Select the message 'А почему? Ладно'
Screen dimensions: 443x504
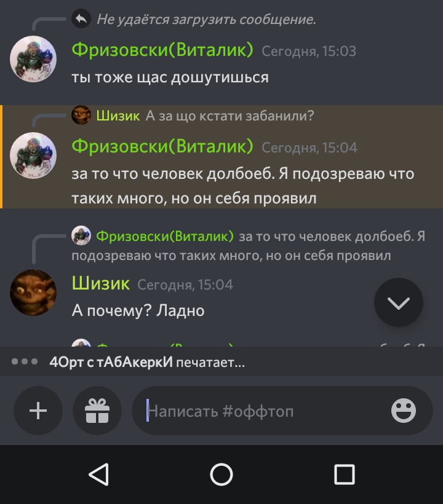[138, 311]
